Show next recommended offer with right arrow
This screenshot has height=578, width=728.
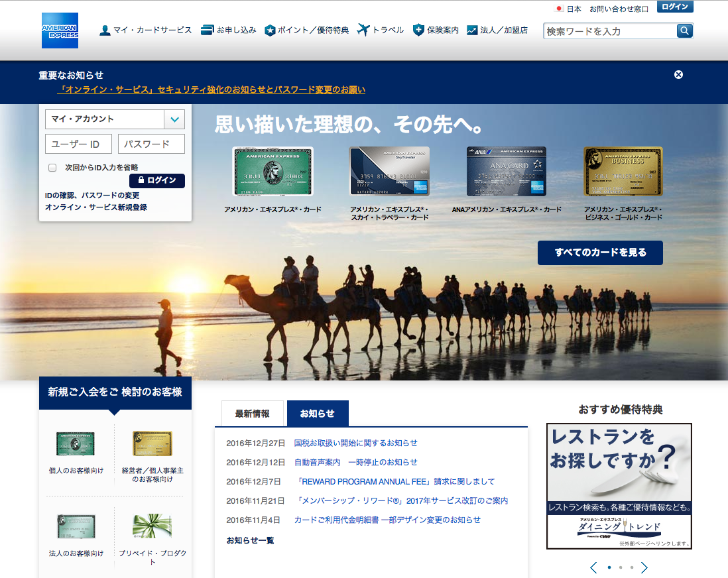point(644,567)
